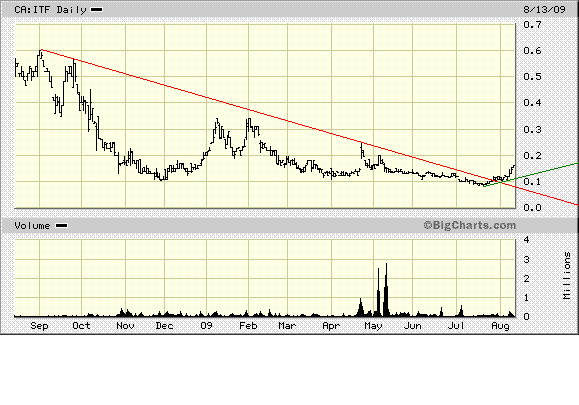The image size is (579, 405).
Task: Click the '09' year label
Action: 206,326
